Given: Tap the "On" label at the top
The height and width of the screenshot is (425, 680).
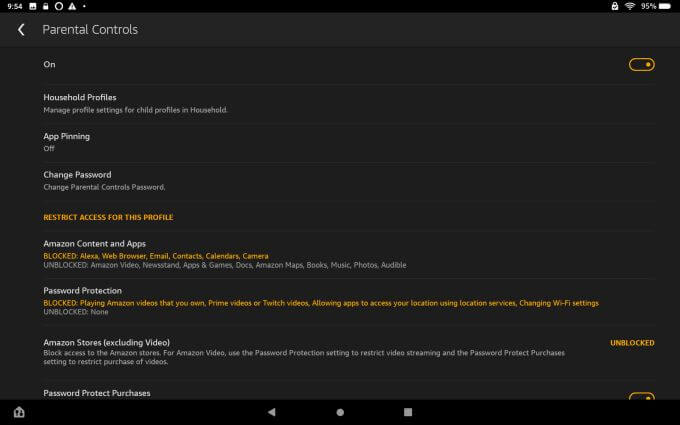Looking at the screenshot, I should click(x=49, y=64).
